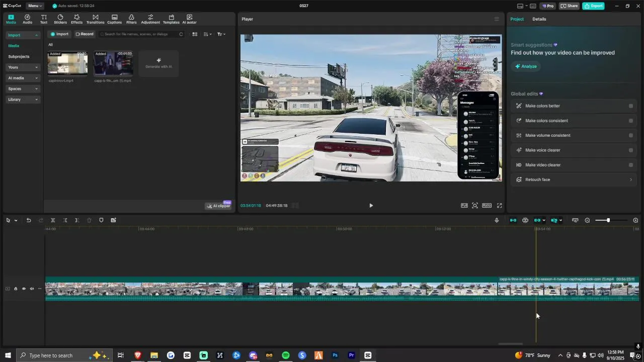Image resolution: width=644 pixels, height=362 pixels.
Task: Toggle Make voice clearer checkbox
Action: (631, 150)
